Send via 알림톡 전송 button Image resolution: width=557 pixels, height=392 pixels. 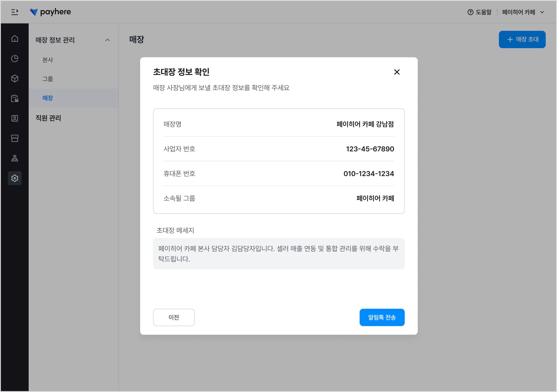click(382, 317)
